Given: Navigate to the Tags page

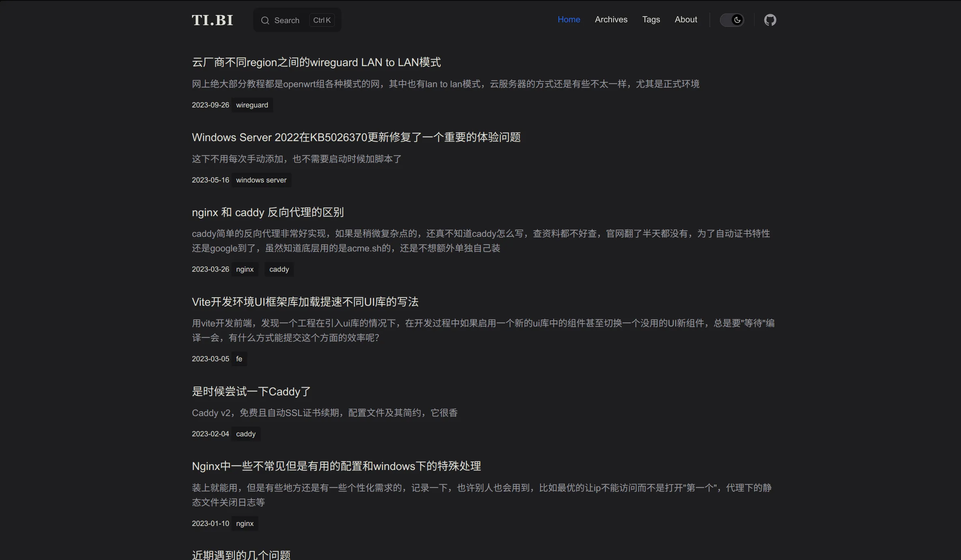Looking at the screenshot, I should point(651,19).
